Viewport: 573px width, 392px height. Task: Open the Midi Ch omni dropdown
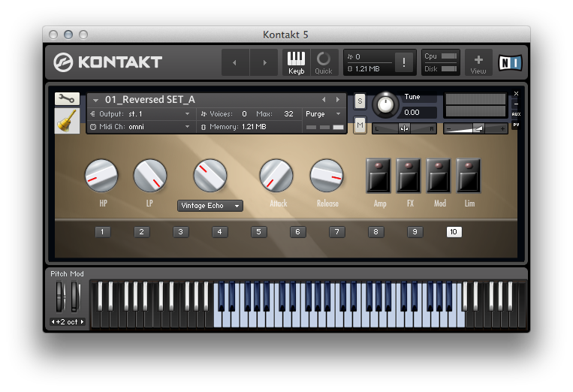pyautogui.click(x=140, y=127)
